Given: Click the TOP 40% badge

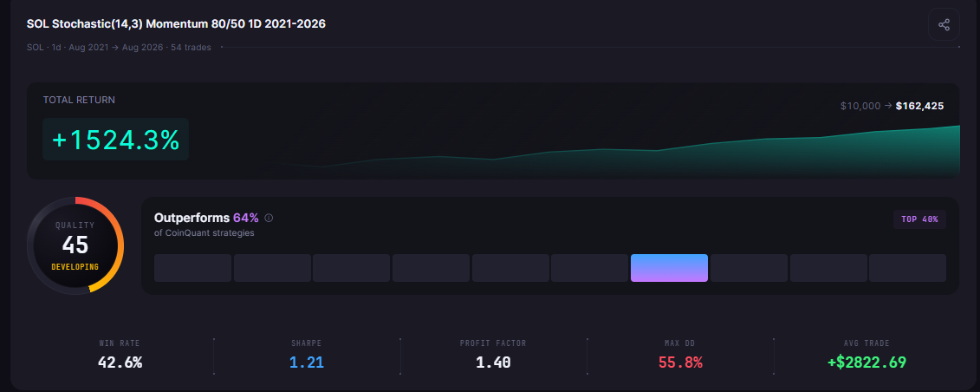Looking at the screenshot, I should click(x=919, y=219).
